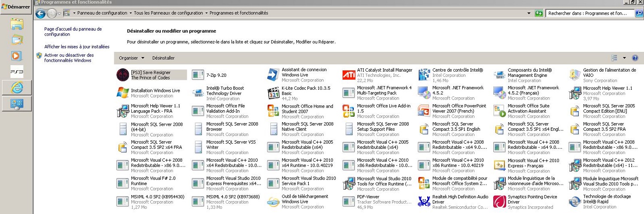Screen dimensions: 644x214
Task: Open view options dropdown arrow
Action: 624,58
